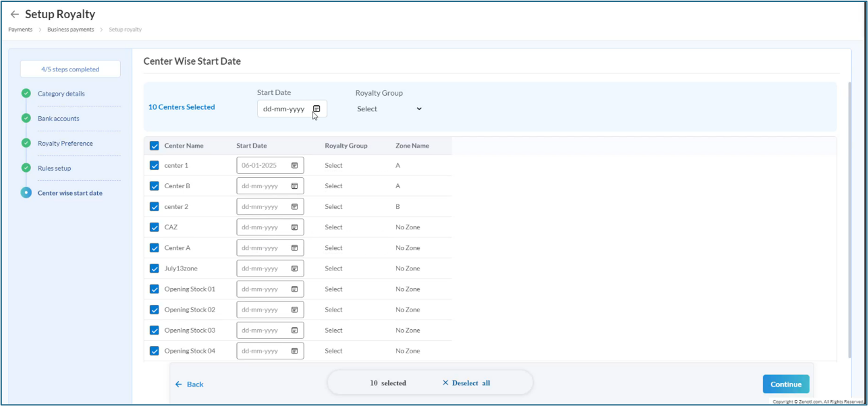868x406 pixels.
Task: Click the Setup royalty breadcrumb text
Action: click(x=125, y=30)
